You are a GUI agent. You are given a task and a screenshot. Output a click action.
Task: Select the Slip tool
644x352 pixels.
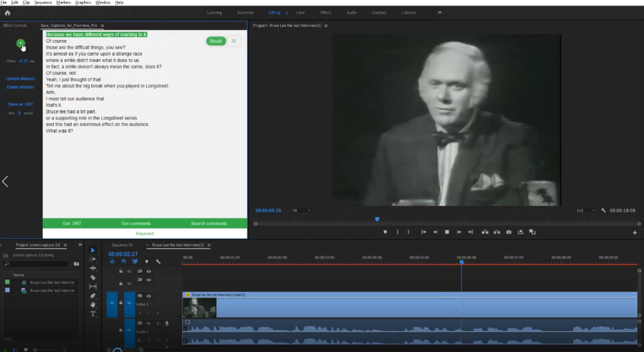[x=93, y=286]
